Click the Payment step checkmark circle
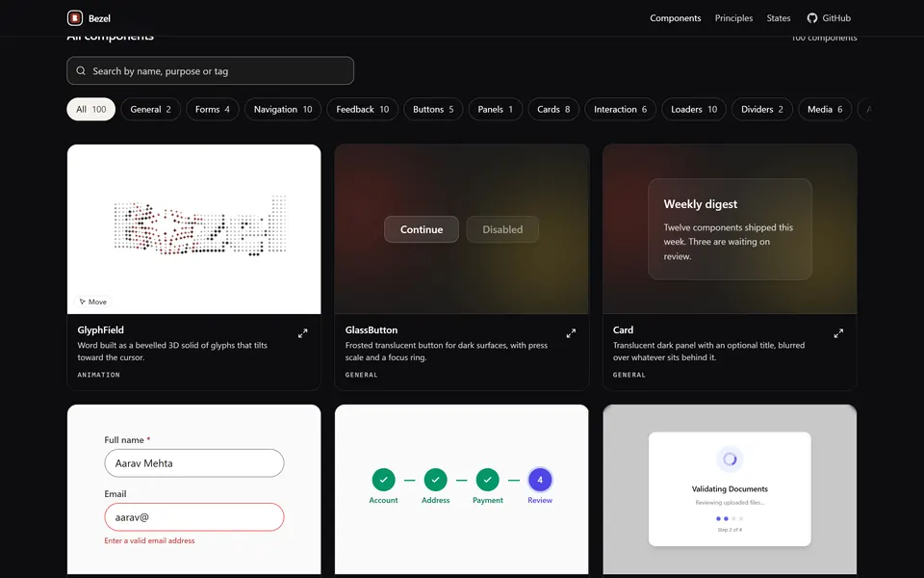 pyautogui.click(x=487, y=480)
